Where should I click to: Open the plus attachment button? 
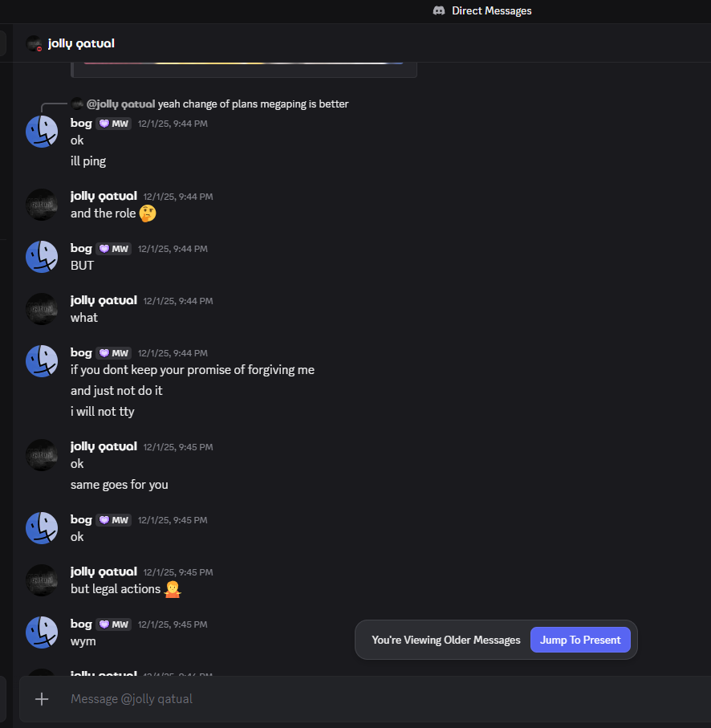click(42, 699)
